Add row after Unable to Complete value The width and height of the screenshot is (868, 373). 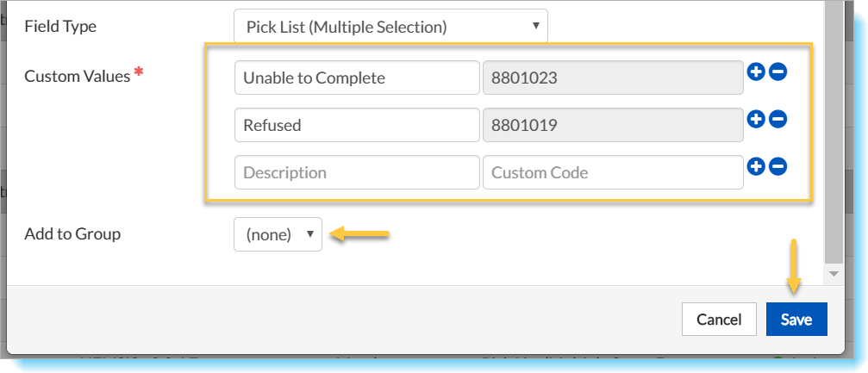(x=756, y=72)
